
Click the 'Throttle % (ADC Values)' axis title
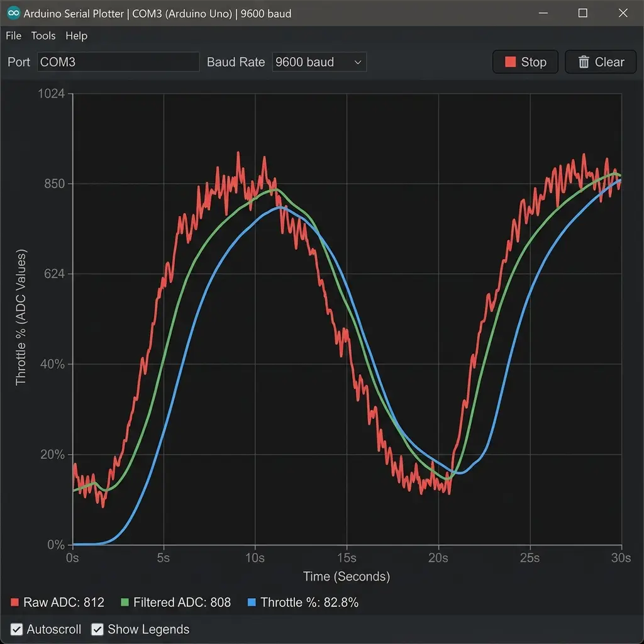coord(21,317)
